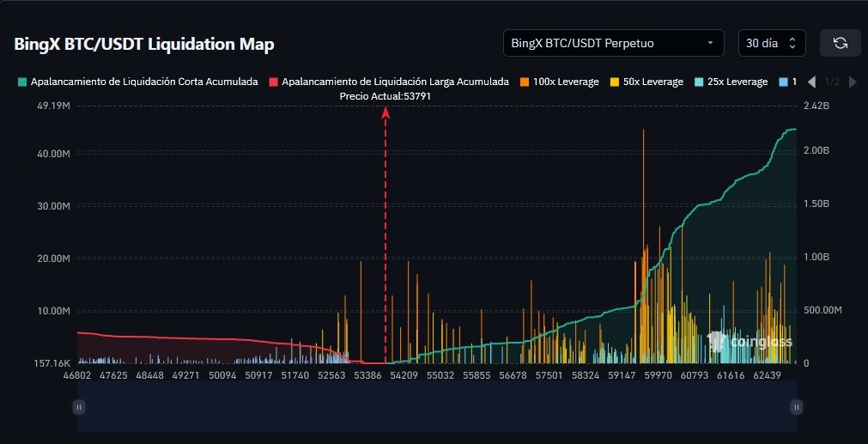Click the left handle of range slider
Image resolution: width=868 pixels, height=444 pixels.
79,407
